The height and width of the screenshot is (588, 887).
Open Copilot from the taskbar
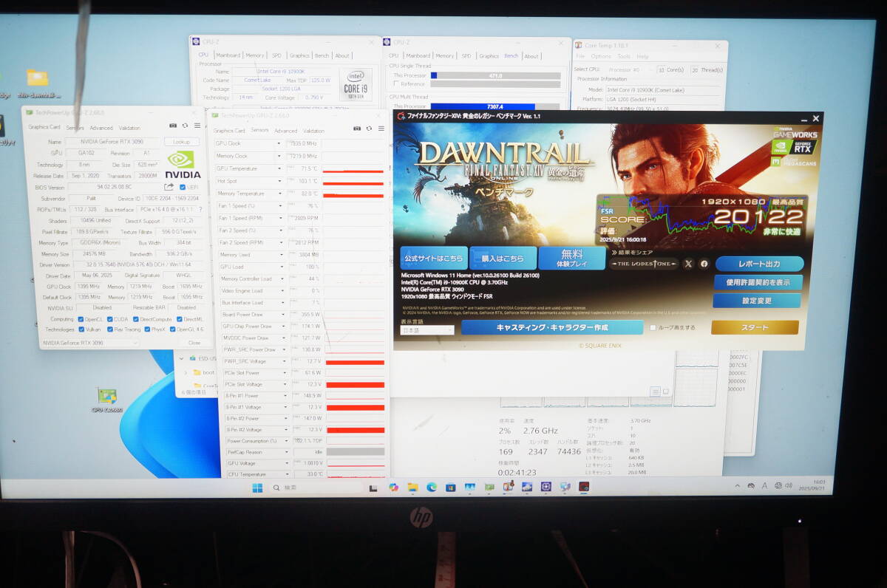[393, 488]
